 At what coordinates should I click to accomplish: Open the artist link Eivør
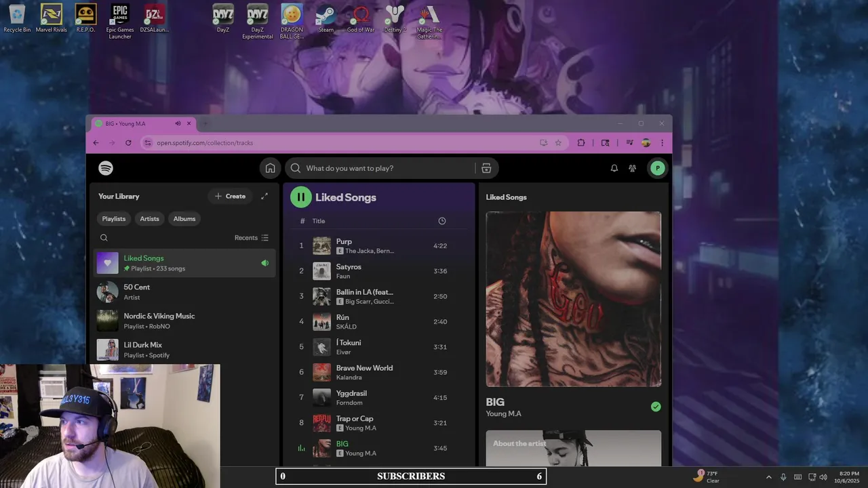(344, 352)
